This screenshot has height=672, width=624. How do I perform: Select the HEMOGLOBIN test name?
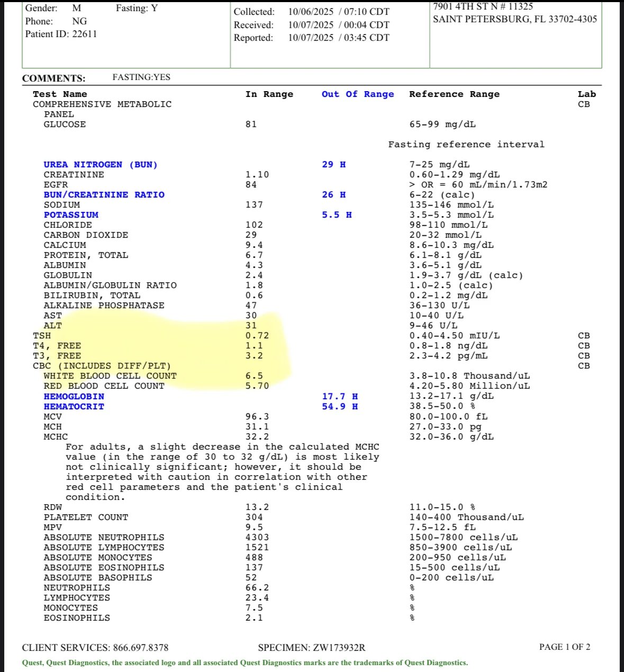[74, 397]
